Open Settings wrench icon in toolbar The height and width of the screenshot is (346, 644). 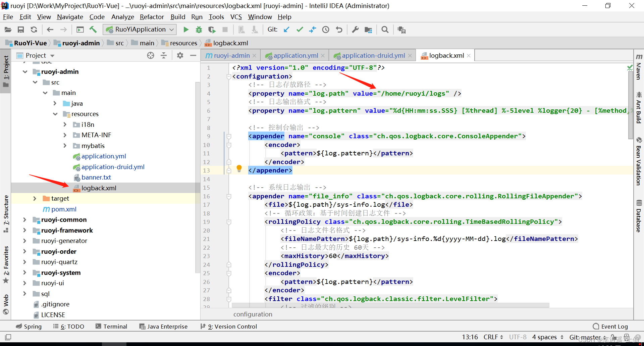pos(355,30)
